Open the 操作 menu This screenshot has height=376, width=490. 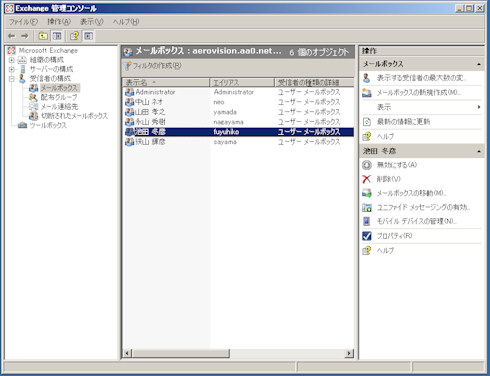[x=59, y=22]
